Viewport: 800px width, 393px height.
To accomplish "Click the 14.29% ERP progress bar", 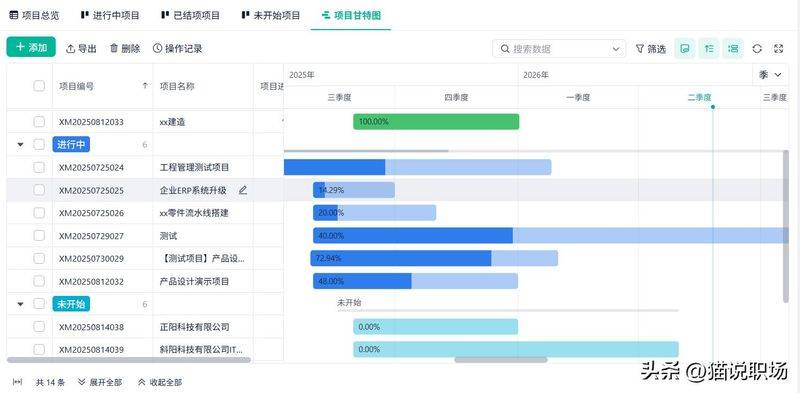I will pos(354,190).
